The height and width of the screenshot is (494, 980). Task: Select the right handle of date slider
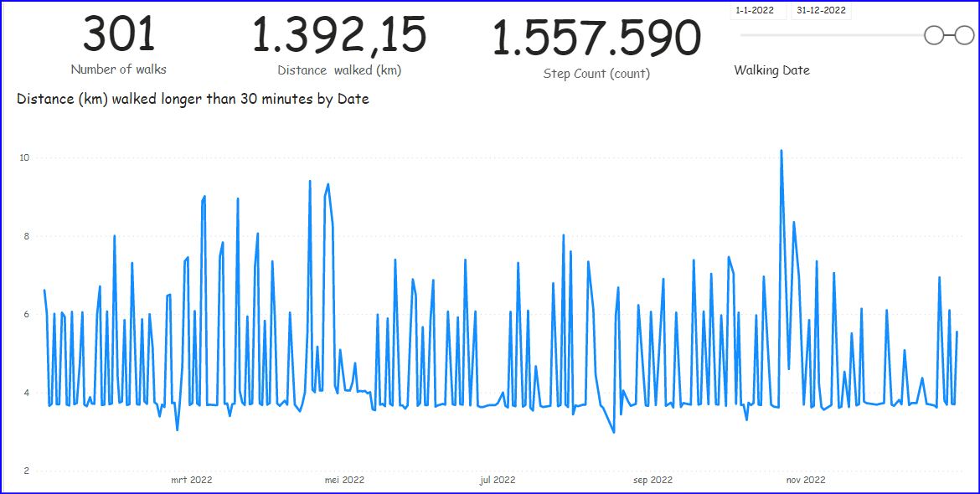964,36
